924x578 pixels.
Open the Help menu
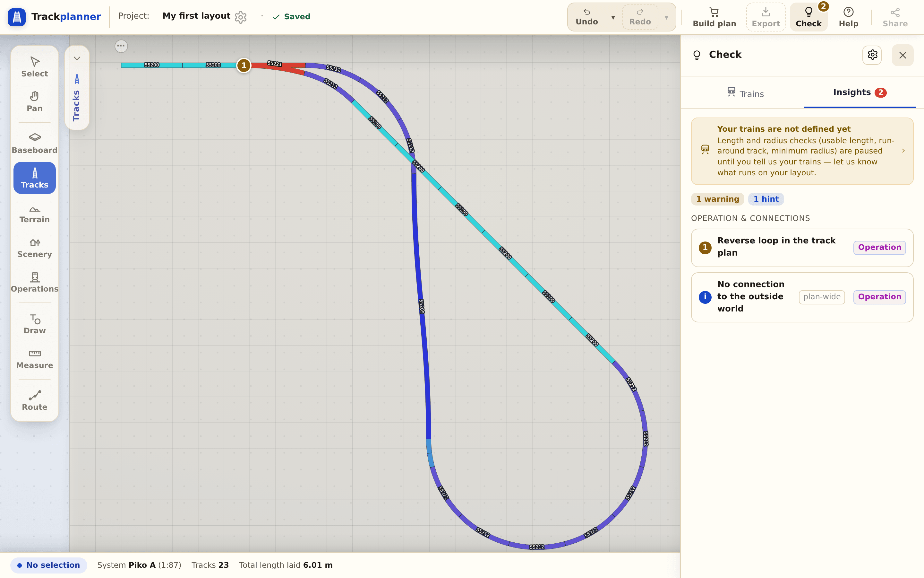(848, 17)
